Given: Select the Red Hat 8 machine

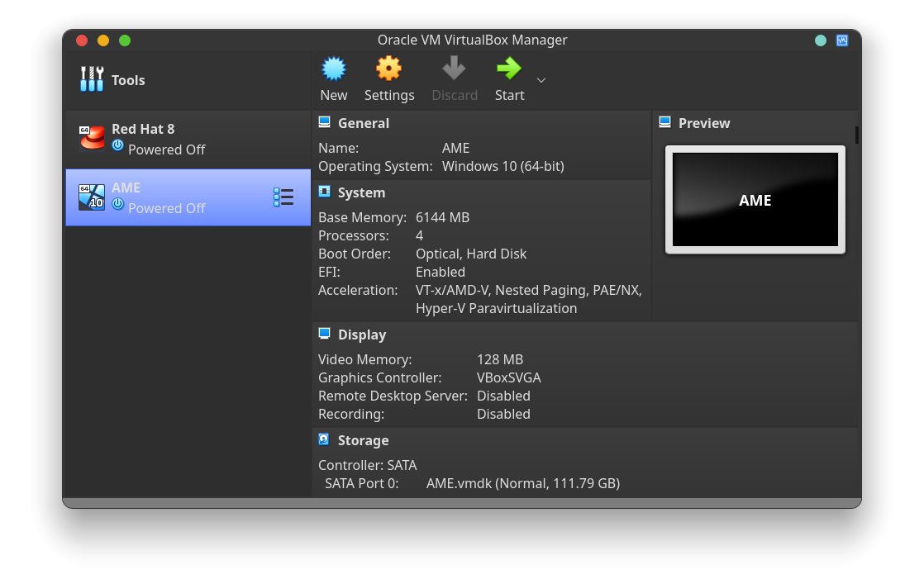Looking at the screenshot, I should pos(188,140).
